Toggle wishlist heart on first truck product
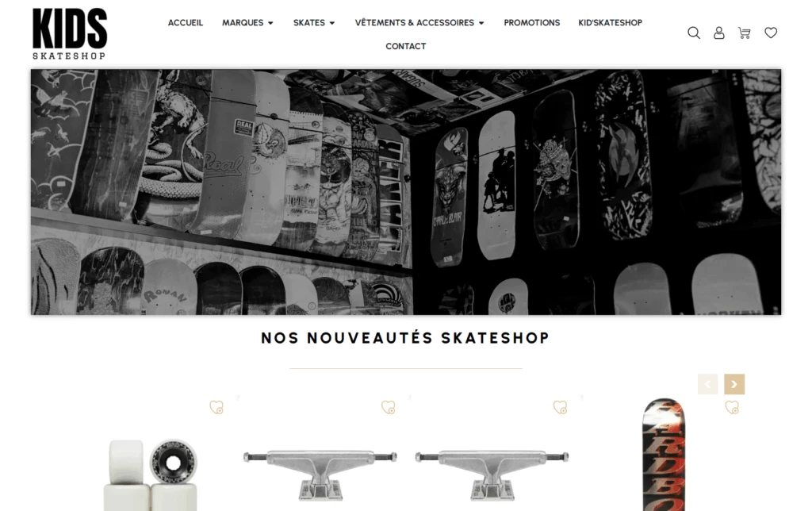 click(389, 407)
